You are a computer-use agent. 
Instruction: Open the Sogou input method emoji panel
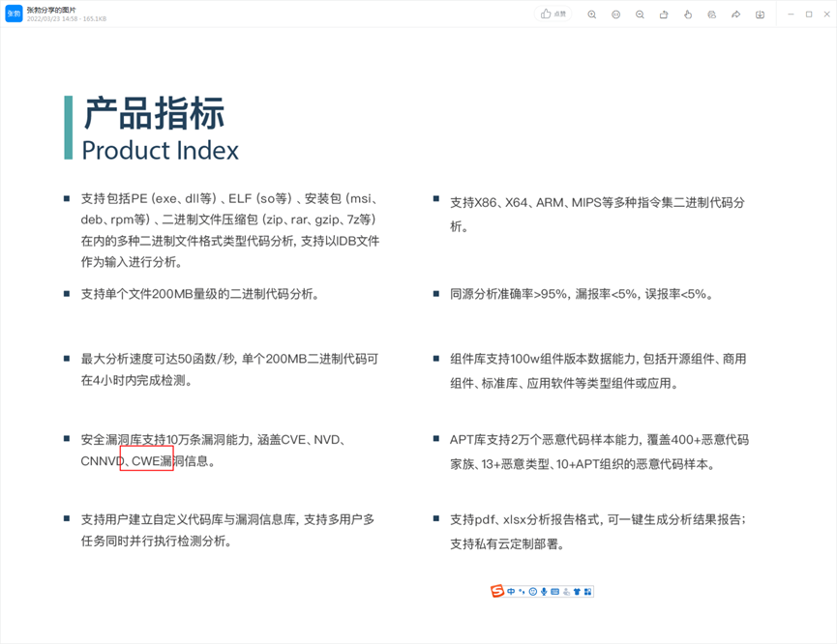(533, 591)
